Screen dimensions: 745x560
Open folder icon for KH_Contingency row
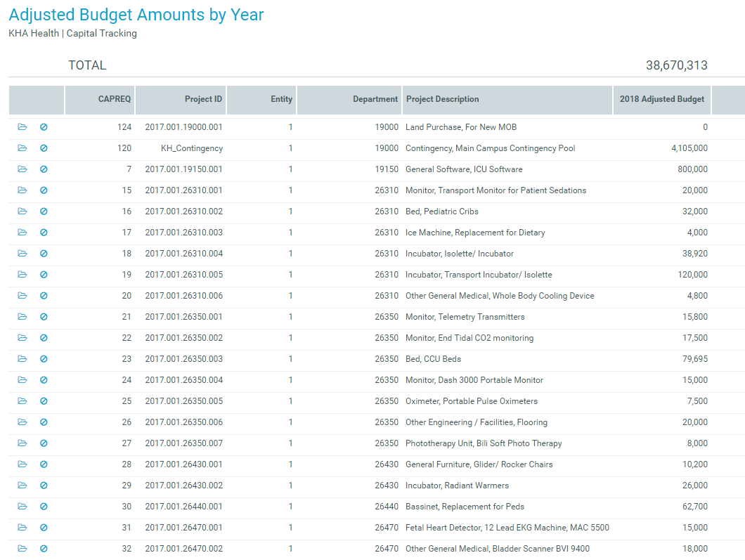pyautogui.click(x=22, y=148)
